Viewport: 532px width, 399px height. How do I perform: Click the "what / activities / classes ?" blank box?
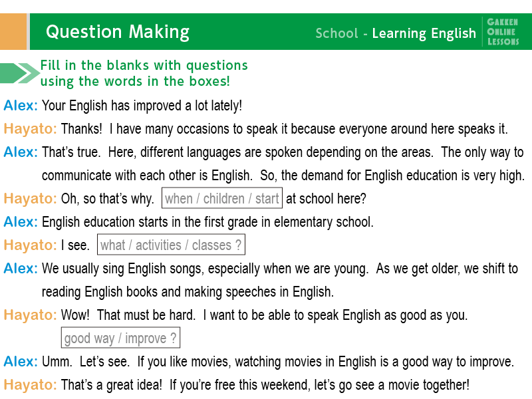pyautogui.click(x=171, y=245)
